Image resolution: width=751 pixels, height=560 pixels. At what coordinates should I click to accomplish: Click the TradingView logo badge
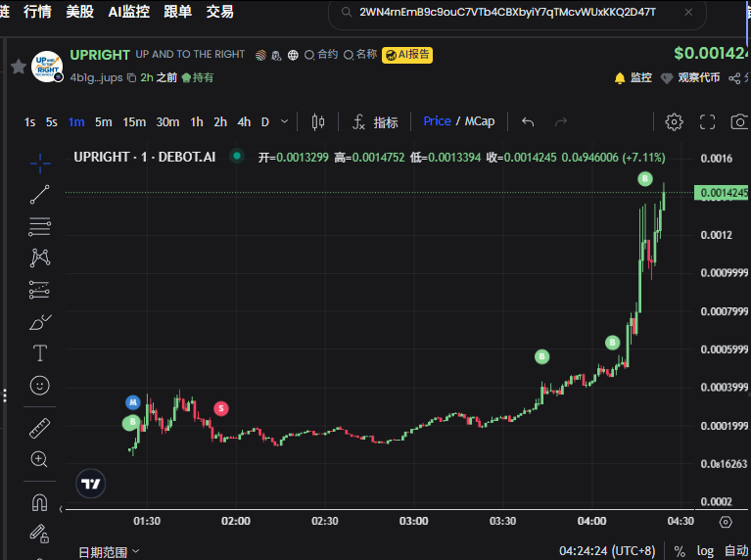point(90,484)
